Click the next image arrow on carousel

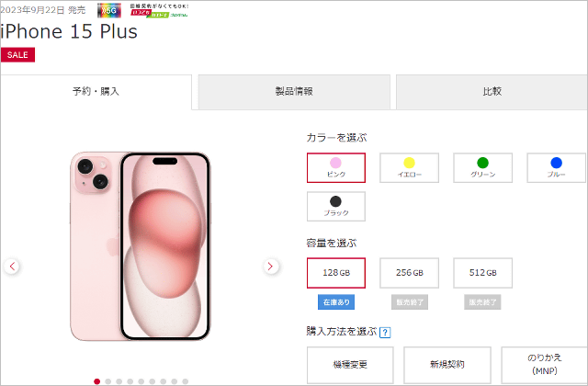tap(271, 267)
